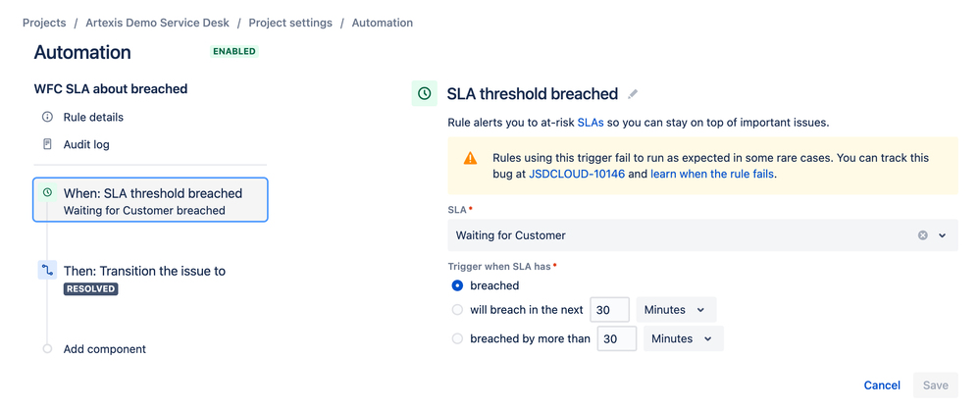Viewport: 980px width, 411px height.
Task: Clear the Waiting for Customer SLA selection
Action: (x=922, y=235)
